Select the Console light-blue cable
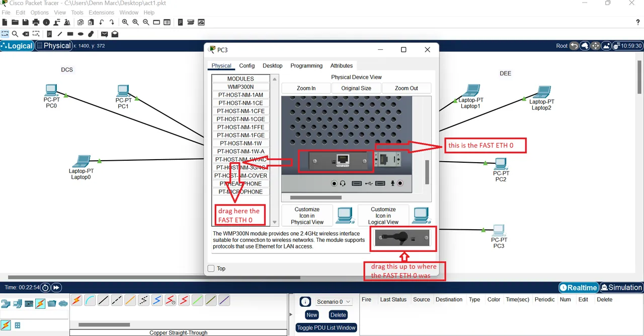Viewport: 644px width, 336px height. [x=90, y=301]
